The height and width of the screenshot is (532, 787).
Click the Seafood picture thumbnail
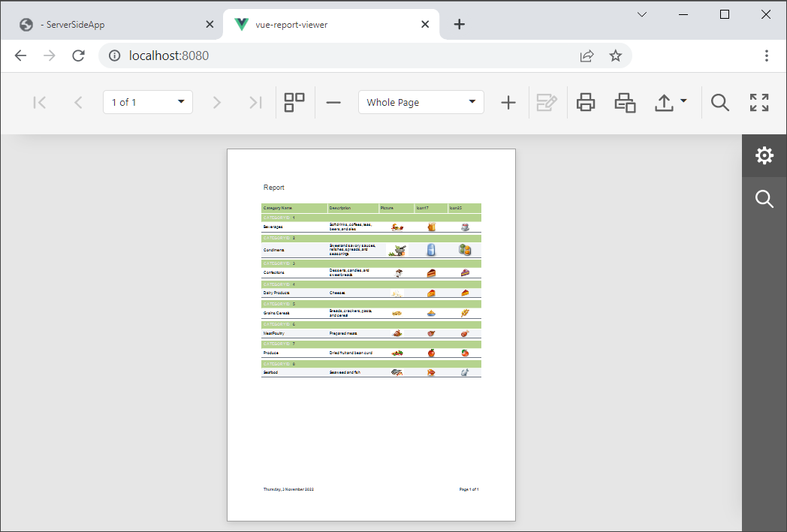pyautogui.click(x=397, y=373)
